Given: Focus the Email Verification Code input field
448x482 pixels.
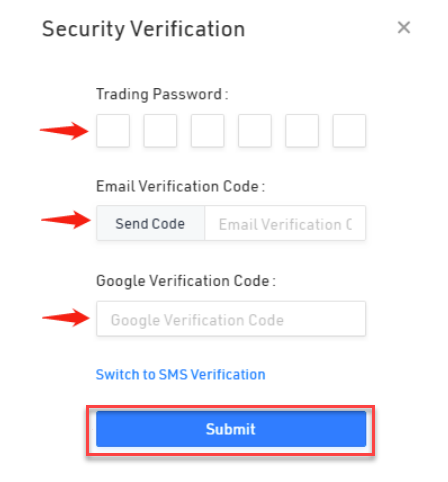Looking at the screenshot, I should [285, 223].
